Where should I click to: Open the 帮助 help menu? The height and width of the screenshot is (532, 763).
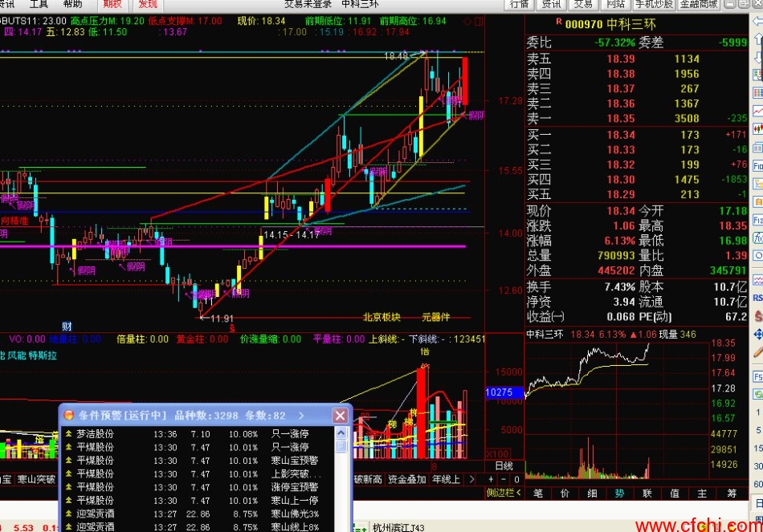tap(73, 4)
